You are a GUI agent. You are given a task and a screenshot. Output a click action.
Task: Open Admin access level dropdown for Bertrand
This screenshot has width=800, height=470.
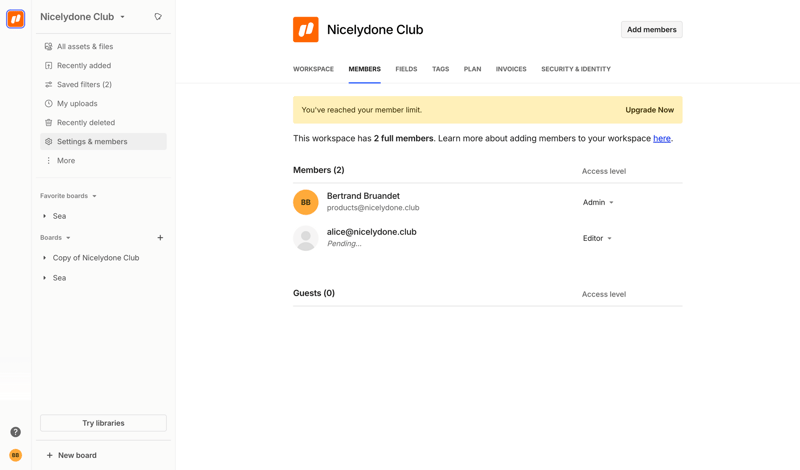click(x=598, y=203)
